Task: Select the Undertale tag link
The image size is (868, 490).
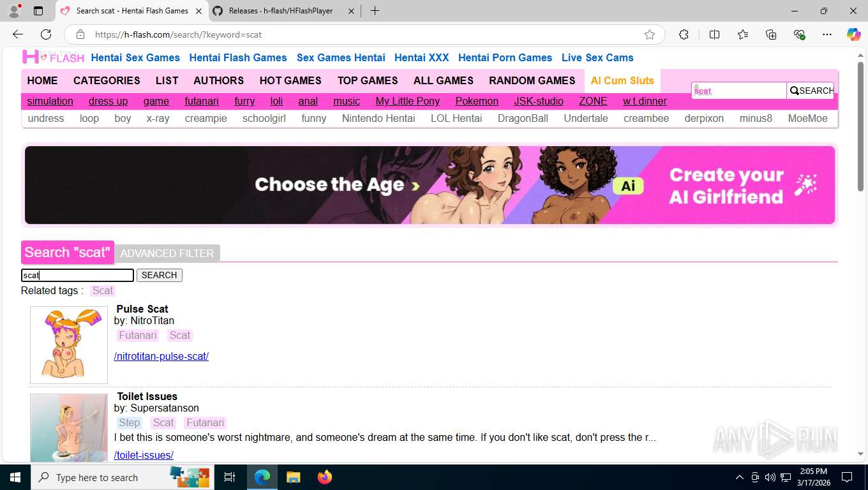Action: tap(586, 118)
